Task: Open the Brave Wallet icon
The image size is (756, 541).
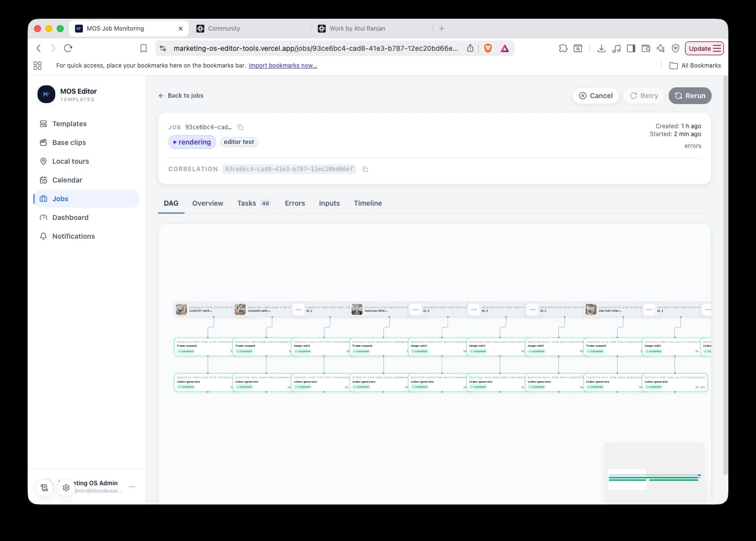Action: pos(646,48)
